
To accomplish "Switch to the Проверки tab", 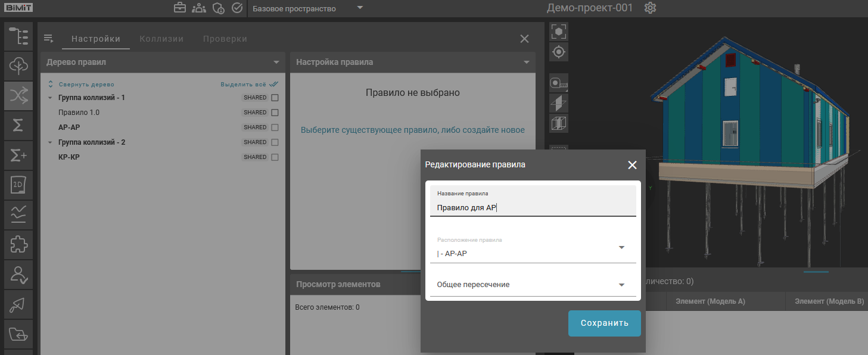I will click(225, 39).
